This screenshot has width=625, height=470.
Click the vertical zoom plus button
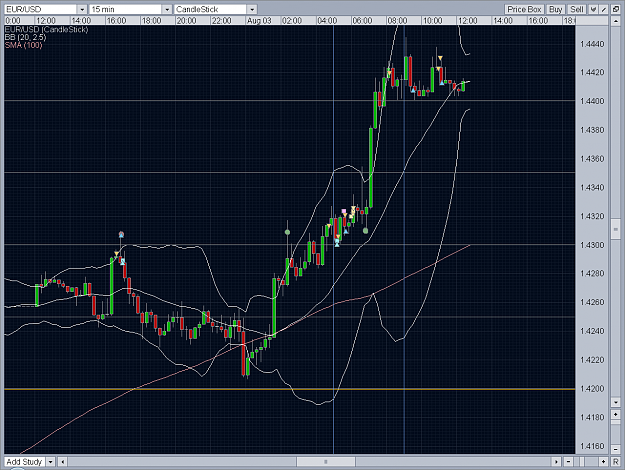click(615, 415)
